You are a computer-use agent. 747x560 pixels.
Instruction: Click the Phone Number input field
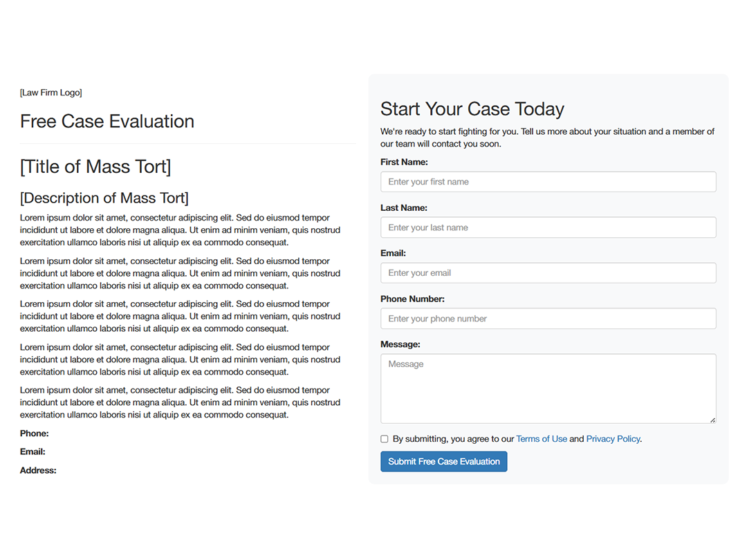coord(548,319)
